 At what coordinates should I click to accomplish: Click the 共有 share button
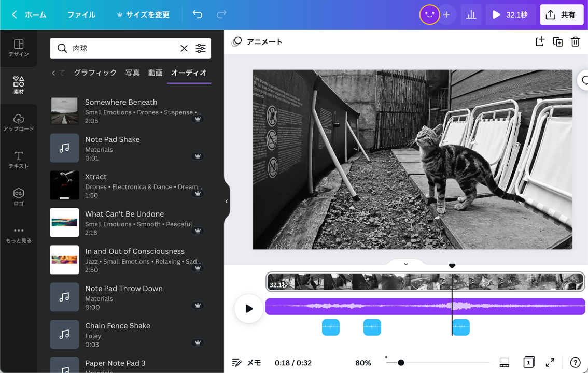point(562,15)
